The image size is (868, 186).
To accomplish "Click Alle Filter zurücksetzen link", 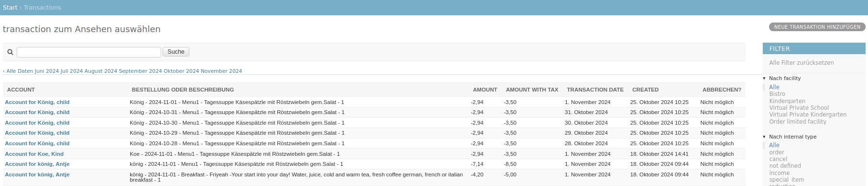I will pyautogui.click(x=802, y=63).
